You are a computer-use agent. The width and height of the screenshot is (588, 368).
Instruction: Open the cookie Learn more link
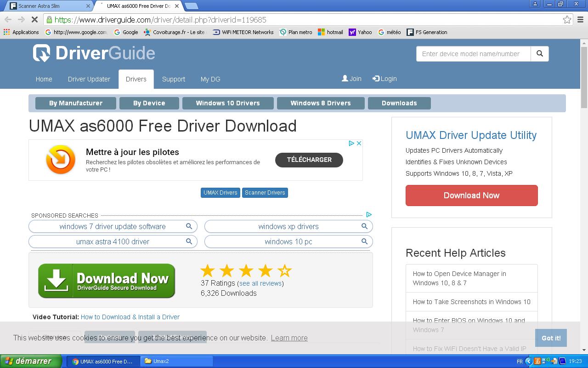(289, 338)
